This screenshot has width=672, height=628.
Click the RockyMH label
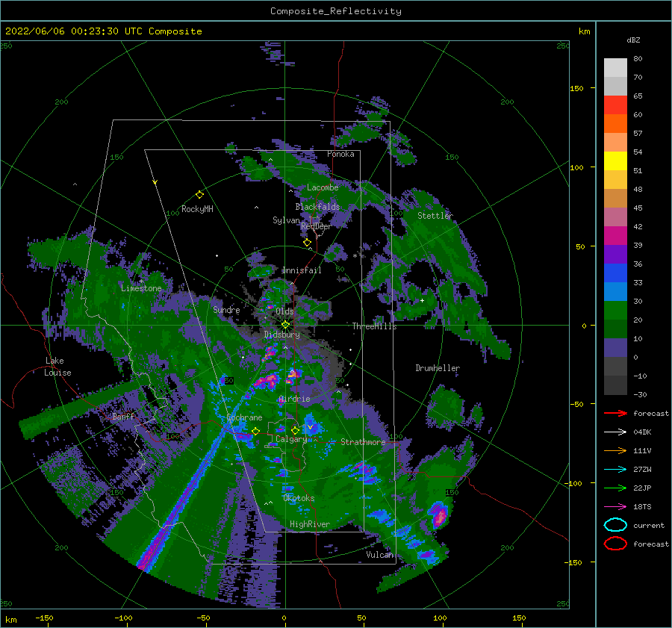click(x=197, y=209)
